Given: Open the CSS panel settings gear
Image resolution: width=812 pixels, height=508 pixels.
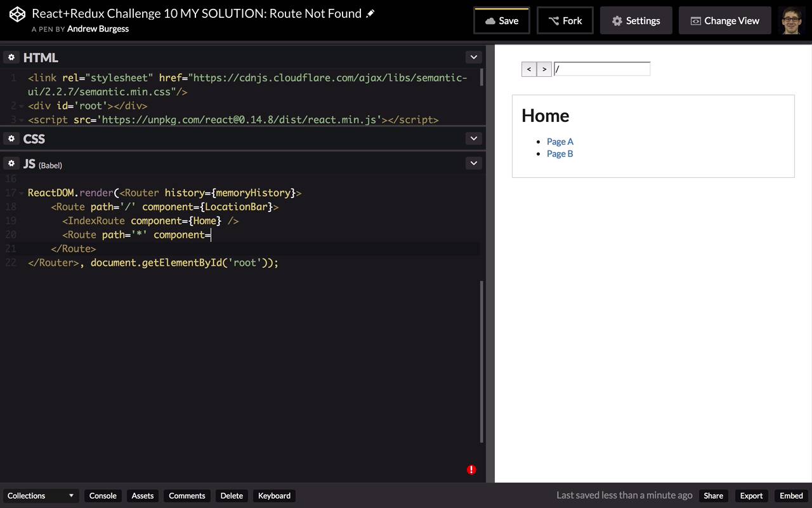Looking at the screenshot, I should (11, 138).
